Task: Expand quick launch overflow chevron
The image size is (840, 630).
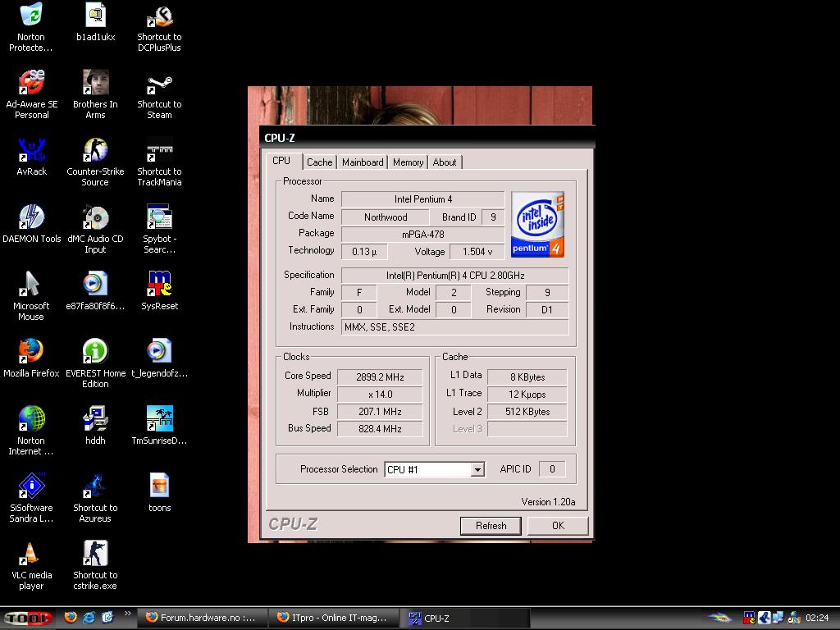Action: pyautogui.click(x=127, y=614)
